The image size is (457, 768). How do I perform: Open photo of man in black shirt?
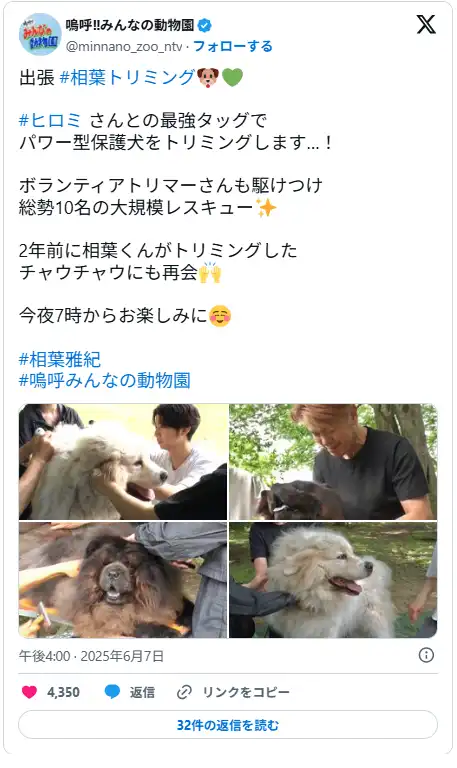pos(333,461)
